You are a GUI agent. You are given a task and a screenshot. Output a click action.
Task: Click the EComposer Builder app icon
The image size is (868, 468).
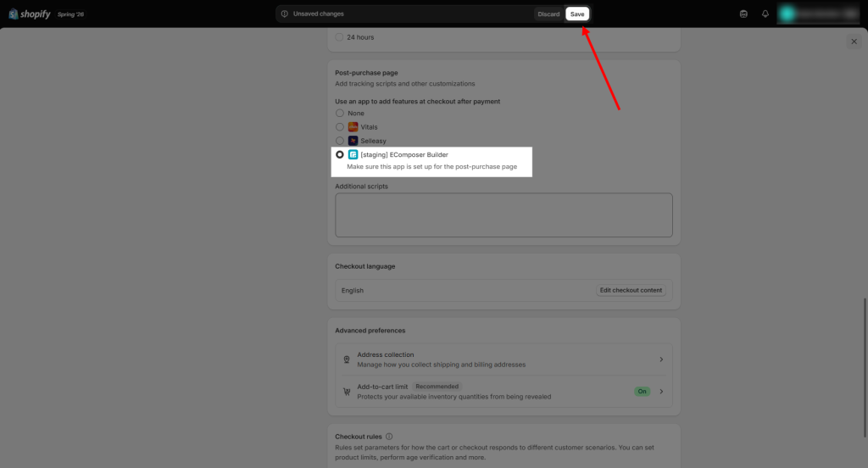point(353,154)
